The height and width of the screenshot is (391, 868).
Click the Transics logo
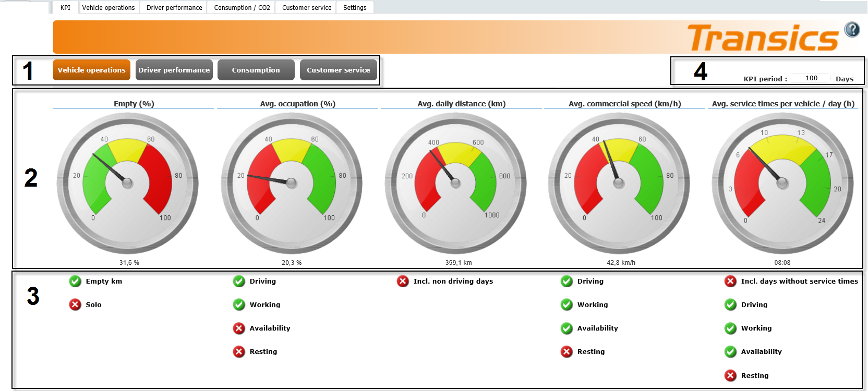point(762,38)
